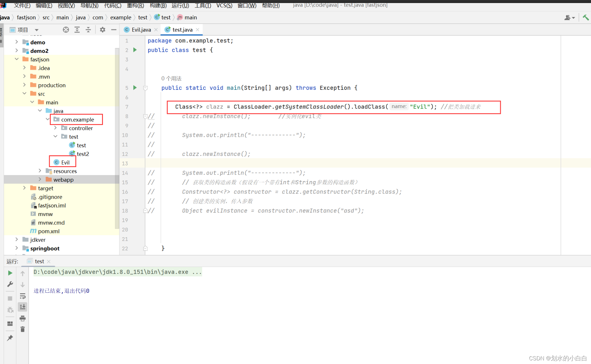Viewport: 591px width, 364px height.
Task: Pin the run tab with pin icon
Action: (x=10, y=338)
